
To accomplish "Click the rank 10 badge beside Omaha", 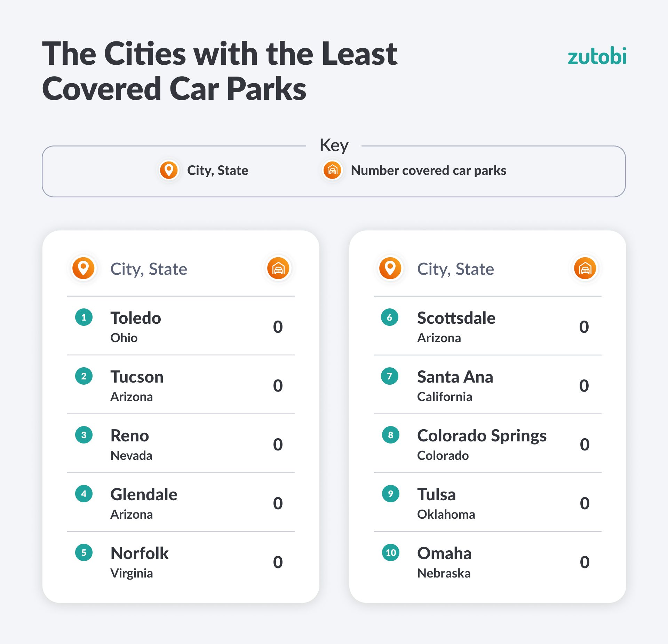I will pyautogui.click(x=391, y=552).
